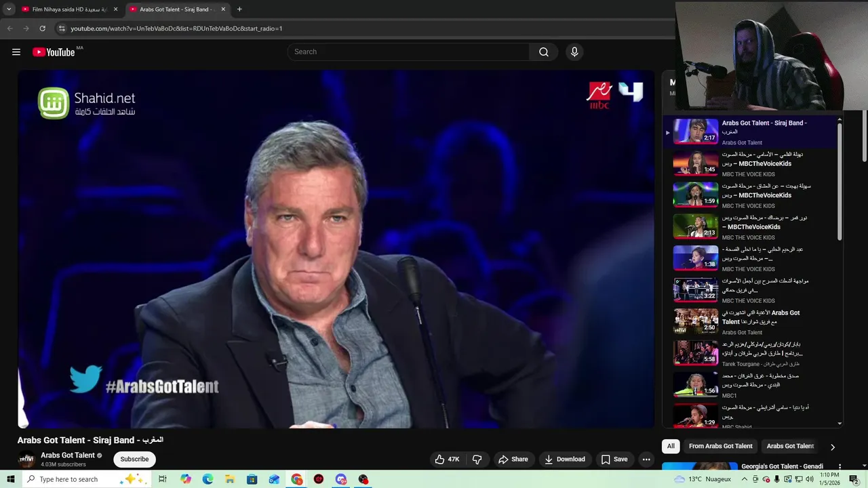Dislike the video with thumbs-down

click(x=477, y=460)
